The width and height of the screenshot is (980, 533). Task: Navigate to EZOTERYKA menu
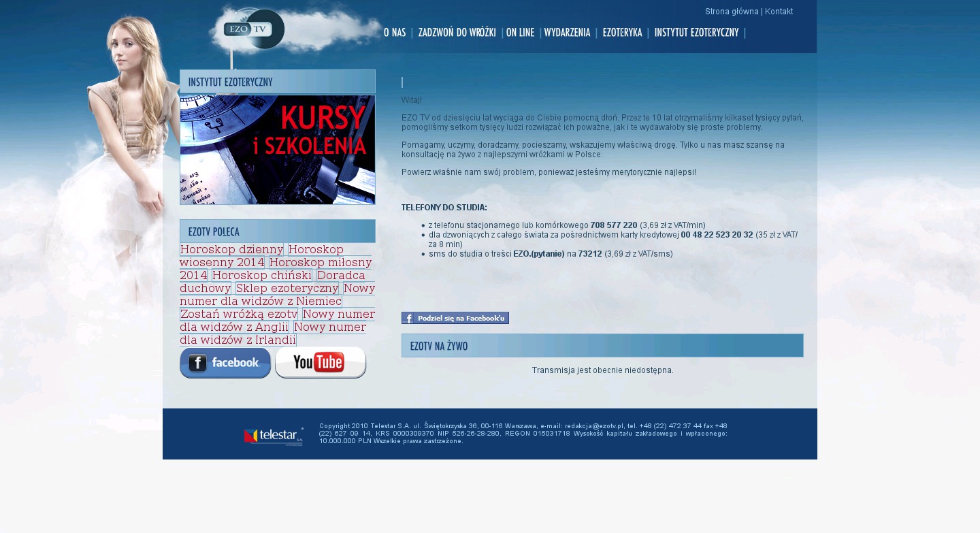[x=622, y=33]
